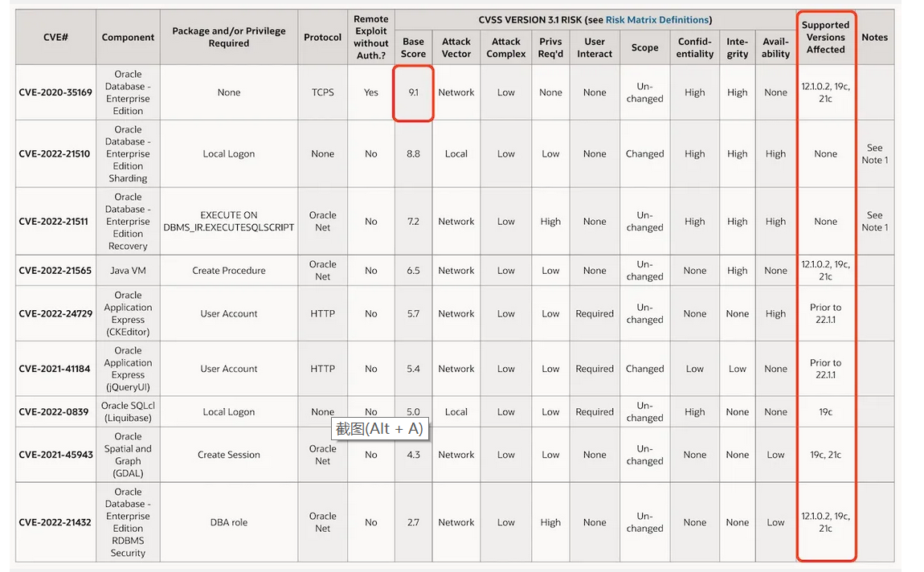Click the Component column header

[128, 37]
